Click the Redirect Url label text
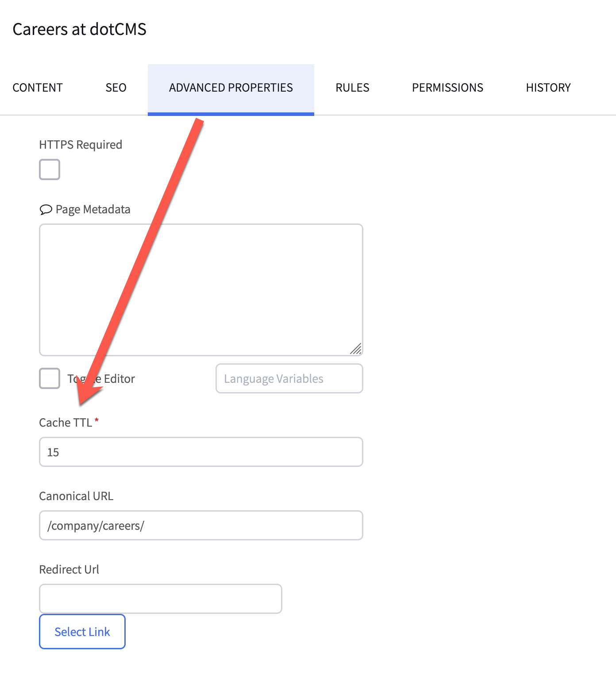This screenshot has width=616, height=678. [x=69, y=570]
